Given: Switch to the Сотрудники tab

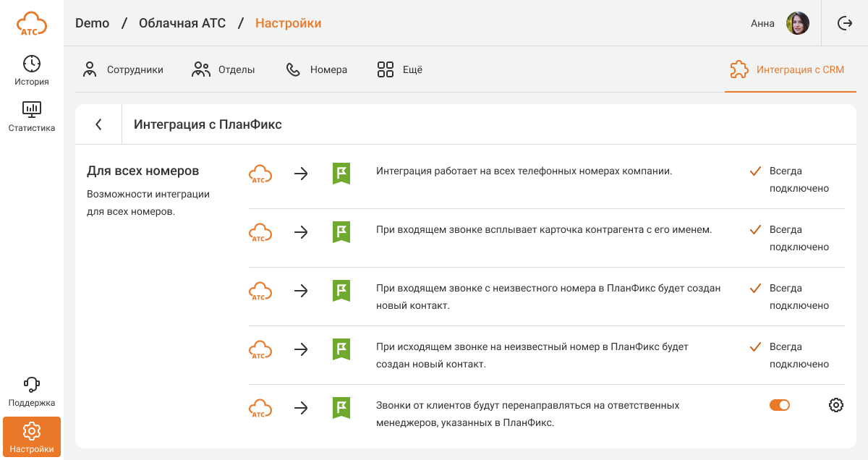Looking at the screenshot, I should pos(123,70).
